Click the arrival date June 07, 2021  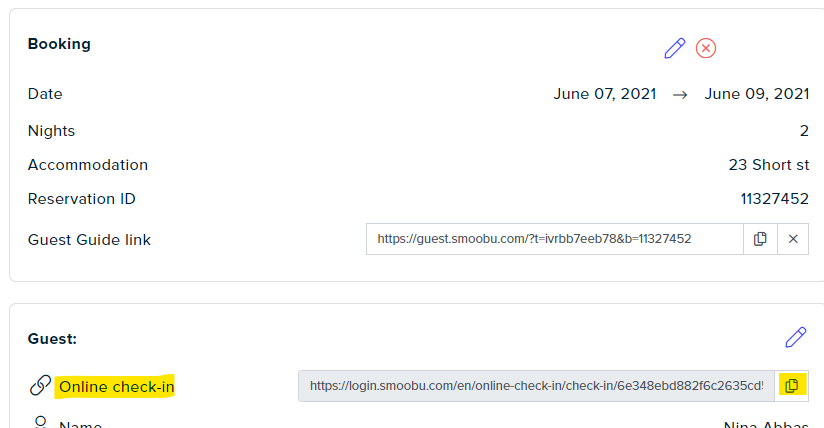(x=605, y=94)
